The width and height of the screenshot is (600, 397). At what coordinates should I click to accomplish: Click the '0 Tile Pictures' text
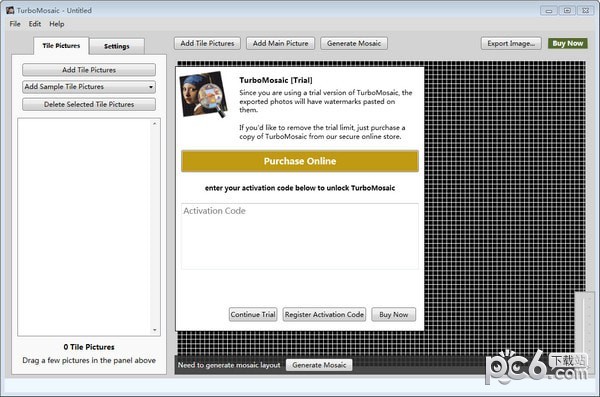(x=89, y=347)
